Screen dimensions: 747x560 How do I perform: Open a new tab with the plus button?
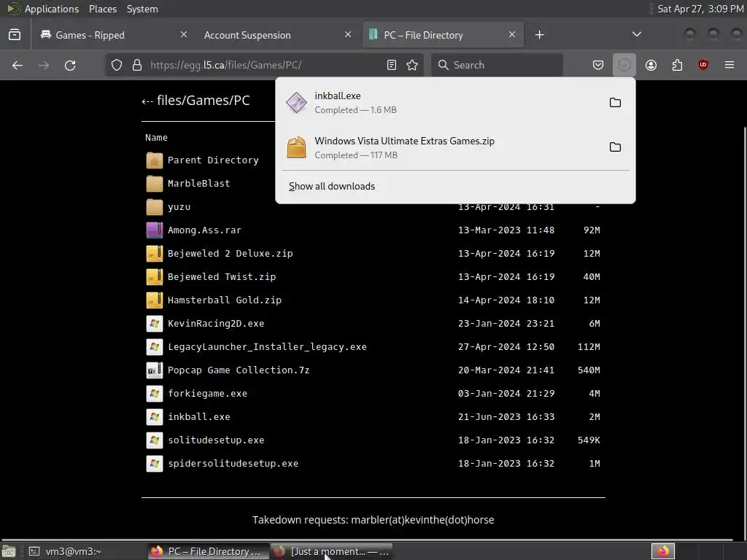539,35
